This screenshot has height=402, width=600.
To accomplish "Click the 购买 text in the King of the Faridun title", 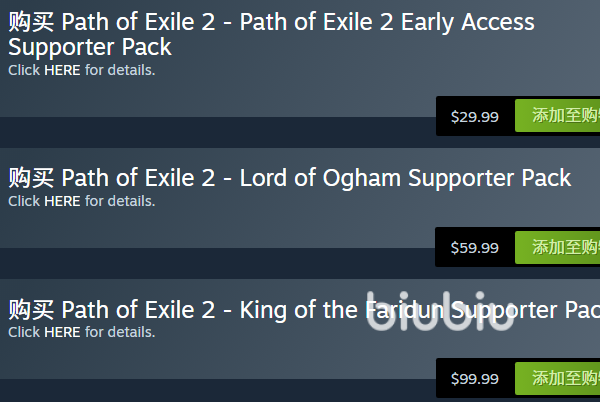I will [x=31, y=309].
